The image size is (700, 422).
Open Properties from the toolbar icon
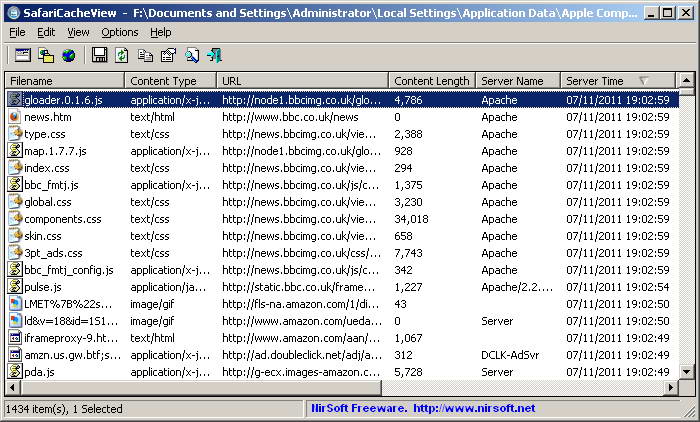coord(168,55)
